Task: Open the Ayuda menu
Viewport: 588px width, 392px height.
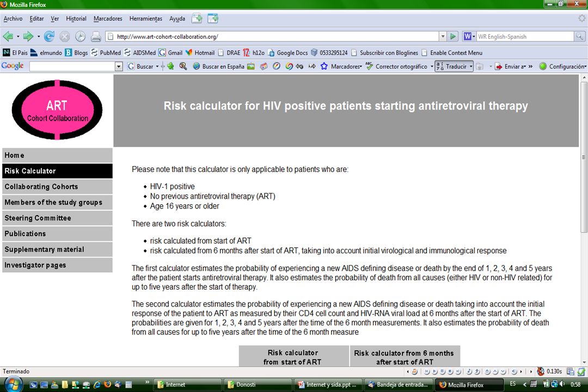Action: [x=177, y=19]
